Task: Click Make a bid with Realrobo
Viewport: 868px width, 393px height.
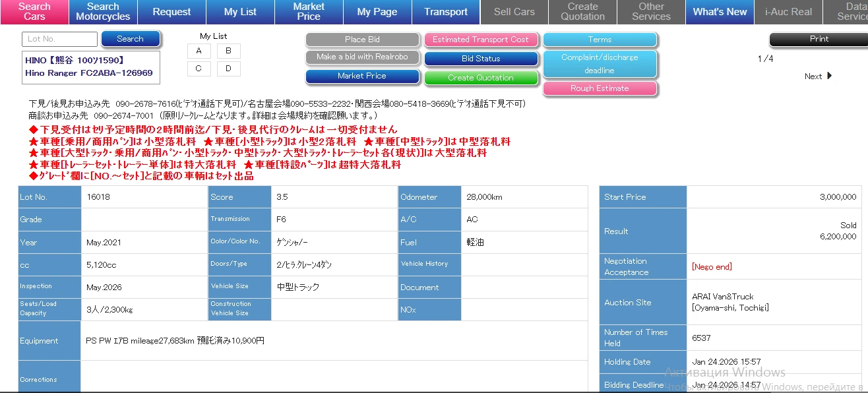Action: coord(362,57)
